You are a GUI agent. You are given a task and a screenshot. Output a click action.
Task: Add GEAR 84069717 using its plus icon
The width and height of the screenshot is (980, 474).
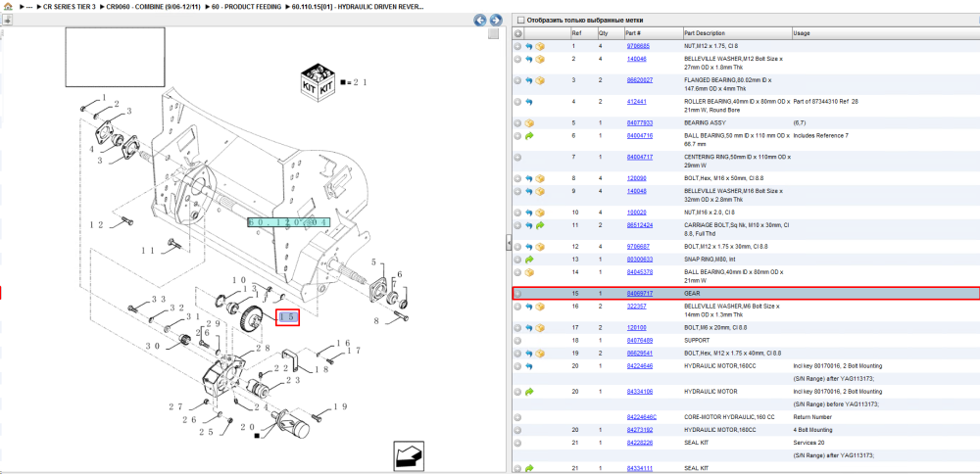(517, 294)
